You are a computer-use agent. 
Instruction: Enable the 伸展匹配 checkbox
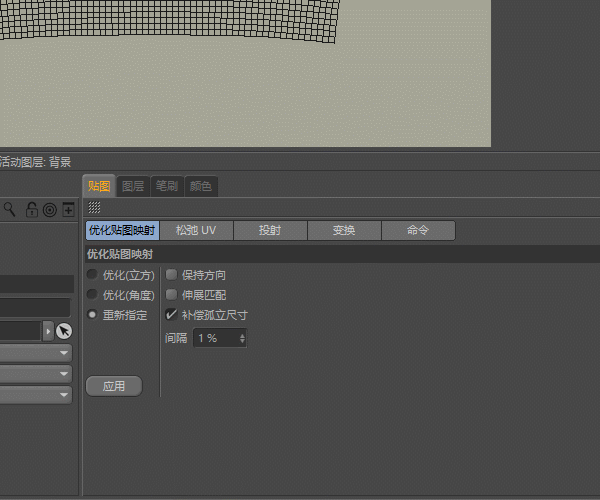coord(172,295)
